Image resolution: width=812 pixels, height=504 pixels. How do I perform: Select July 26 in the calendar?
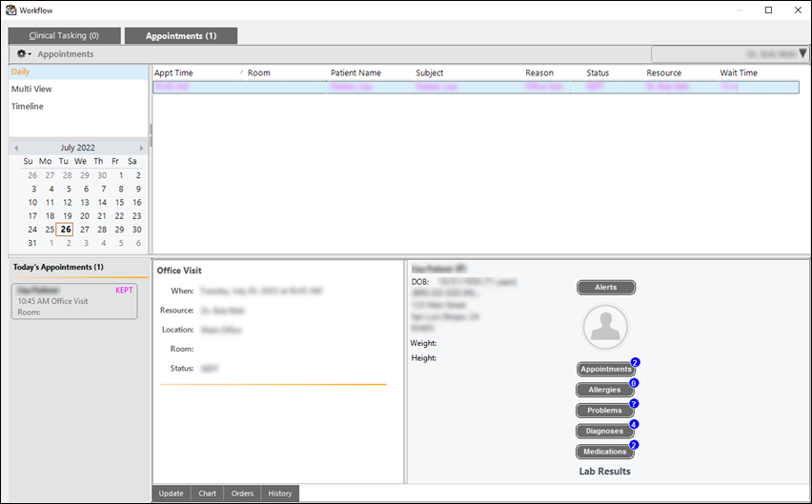[65, 230]
